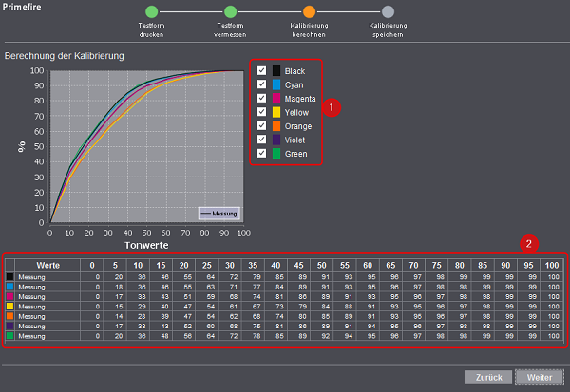Image resolution: width=570 pixels, height=392 pixels.
Task: Click the Green legend color swatch
Action: 276,154
